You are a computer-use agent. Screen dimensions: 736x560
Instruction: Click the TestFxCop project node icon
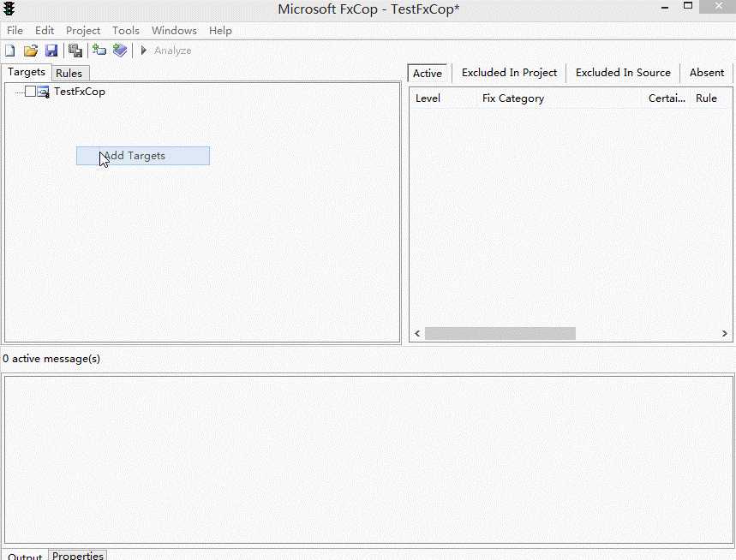coord(43,92)
